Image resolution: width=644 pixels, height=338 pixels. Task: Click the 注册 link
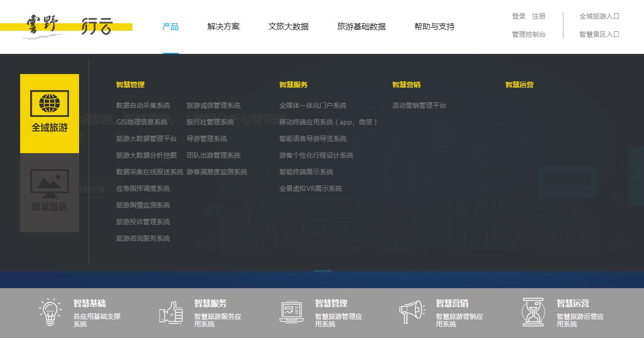pos(539,16)
